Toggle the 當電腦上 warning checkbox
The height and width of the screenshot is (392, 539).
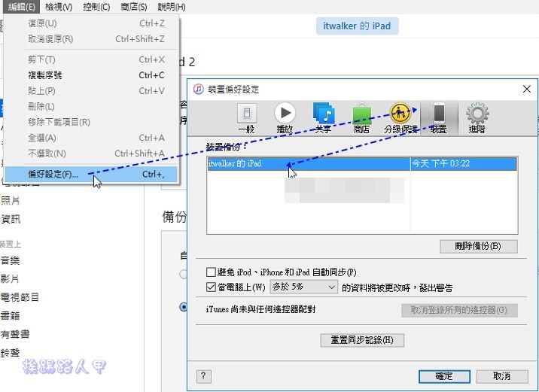[211, 287]
